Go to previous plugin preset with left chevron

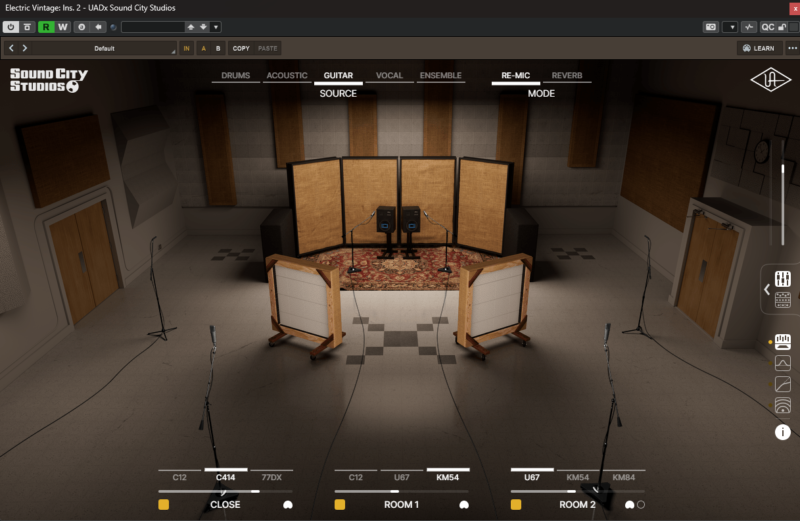pos(11,48)
